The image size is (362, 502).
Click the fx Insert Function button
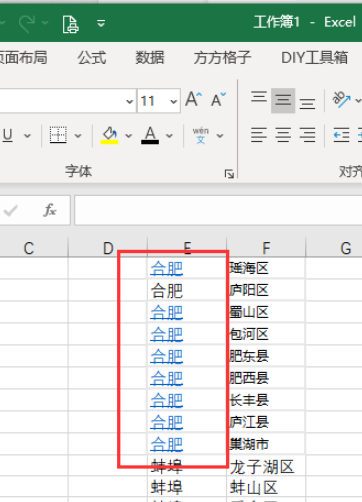tap(50, 210)
